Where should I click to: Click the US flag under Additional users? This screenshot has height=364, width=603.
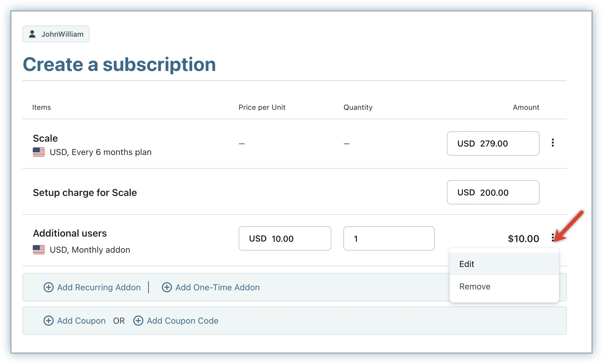(39, 250)
